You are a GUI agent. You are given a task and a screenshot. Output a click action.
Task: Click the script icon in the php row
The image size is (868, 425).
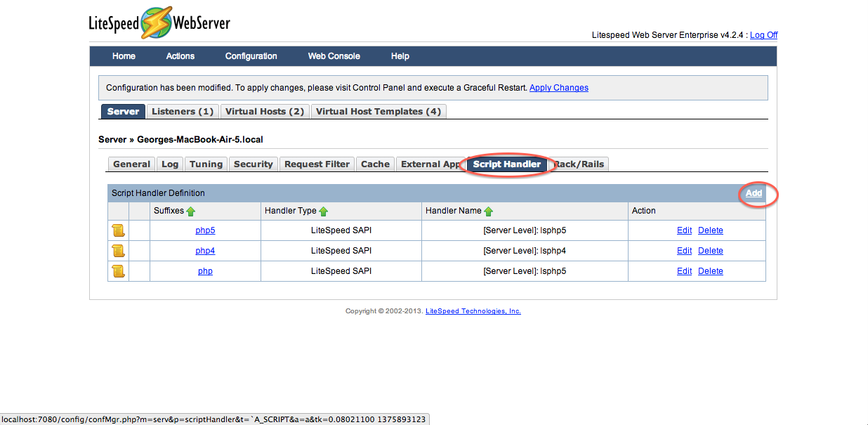(118, 271)
